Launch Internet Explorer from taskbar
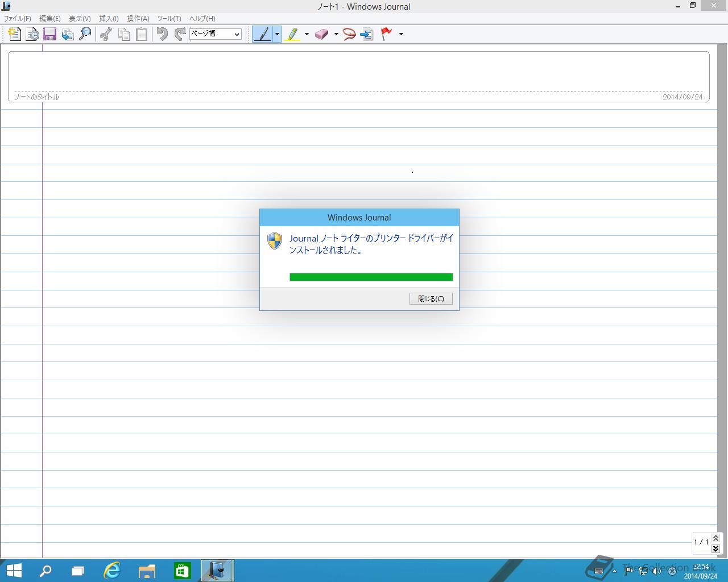 coord(113,571)
